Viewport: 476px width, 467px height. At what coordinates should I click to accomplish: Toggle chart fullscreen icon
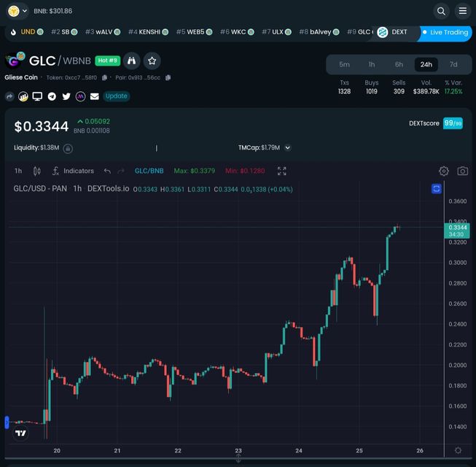[281, 171]
